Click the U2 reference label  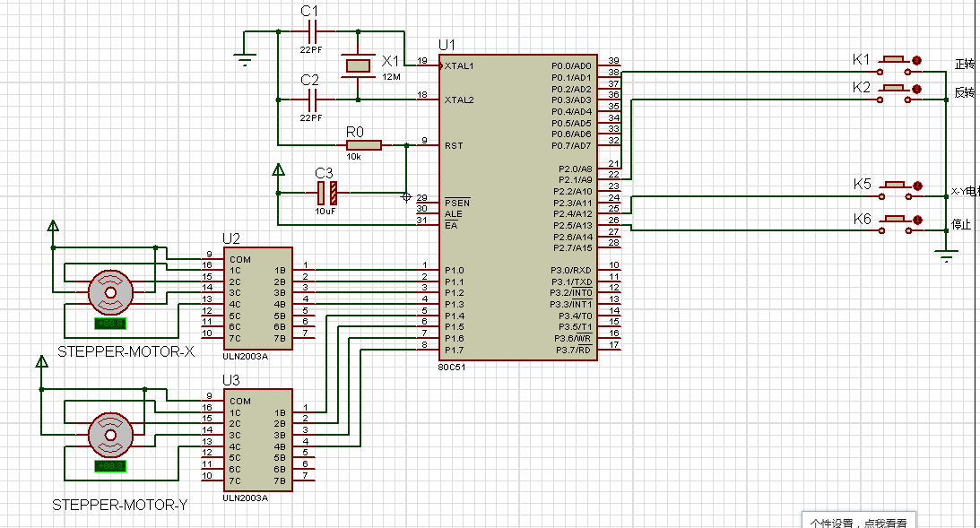pyautogui.click(x=231, y=238)
